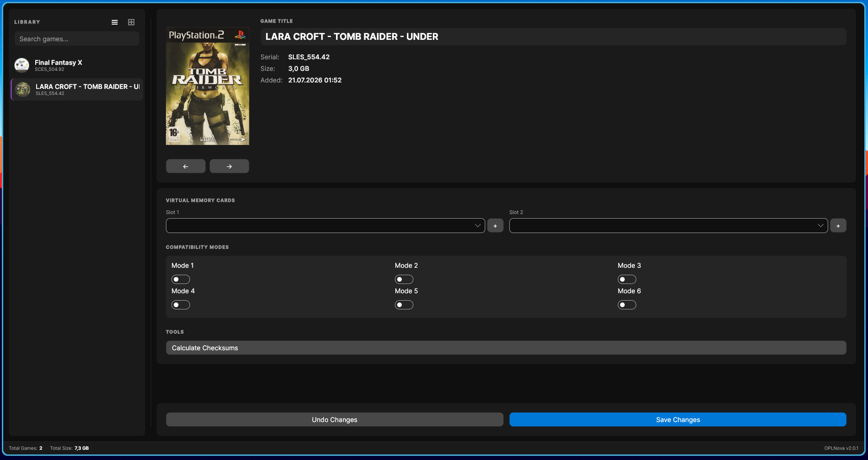Click the added date 21.07.2026 01:52
The height and width of the screenshot is (460, 868).
[x=315, y=80]
